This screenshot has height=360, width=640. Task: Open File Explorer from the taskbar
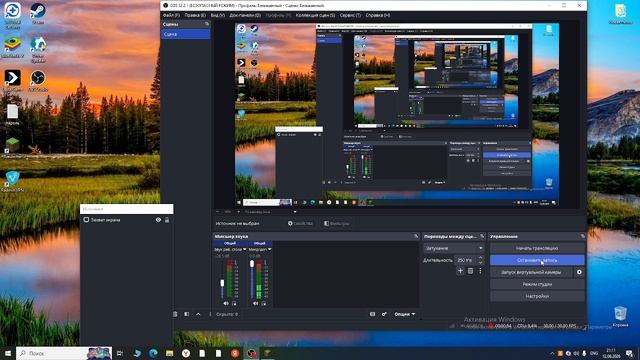(x=169, y=353)
